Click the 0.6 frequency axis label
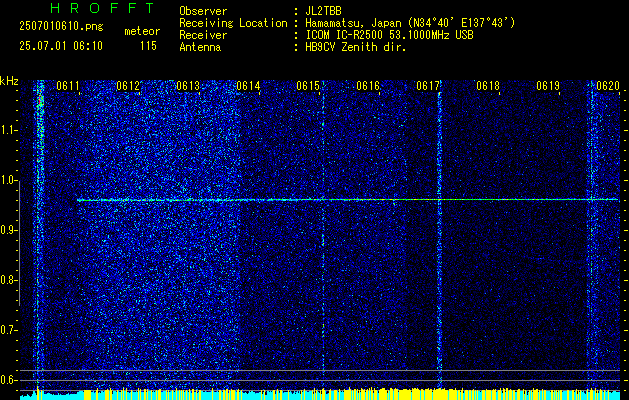The height and width of the screenshot is (400, 629). click(8, 380)
